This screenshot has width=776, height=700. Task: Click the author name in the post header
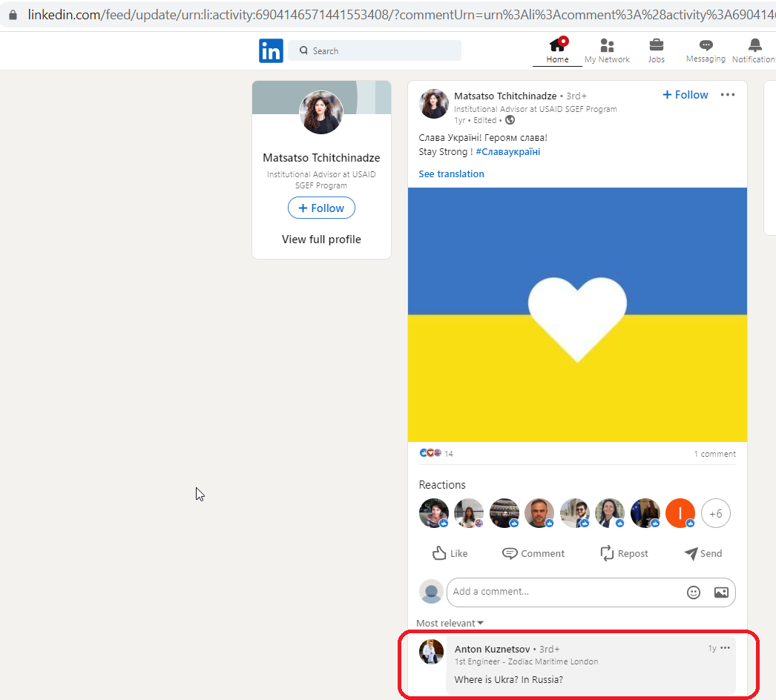505,96
